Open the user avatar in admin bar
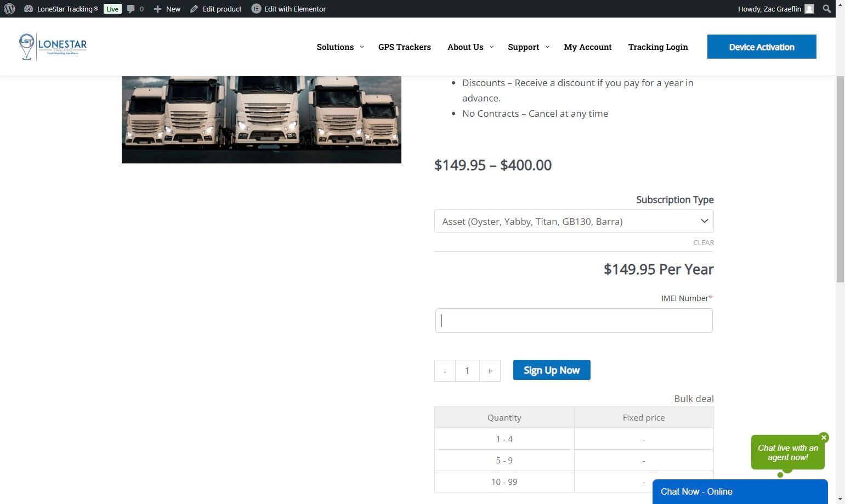Screen dimensions: 845x504 pyautogui.click(x=809, y=9)
